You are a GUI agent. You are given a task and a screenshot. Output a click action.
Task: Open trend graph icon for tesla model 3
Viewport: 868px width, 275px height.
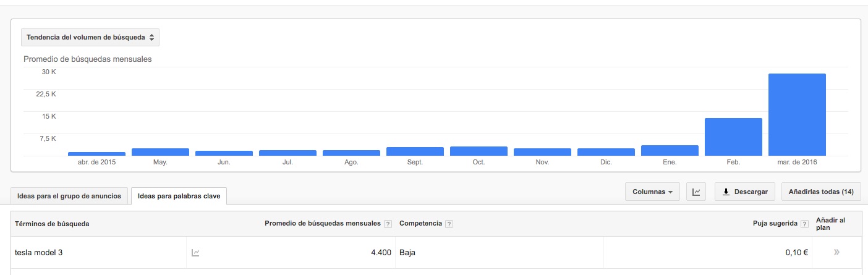(x=195, y=252)
